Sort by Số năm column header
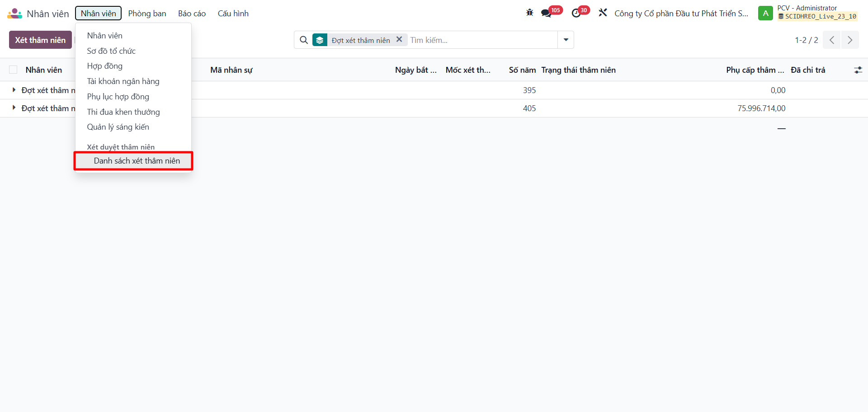Image resolution: width=868 pixels, height=412 pixels. 522,70
